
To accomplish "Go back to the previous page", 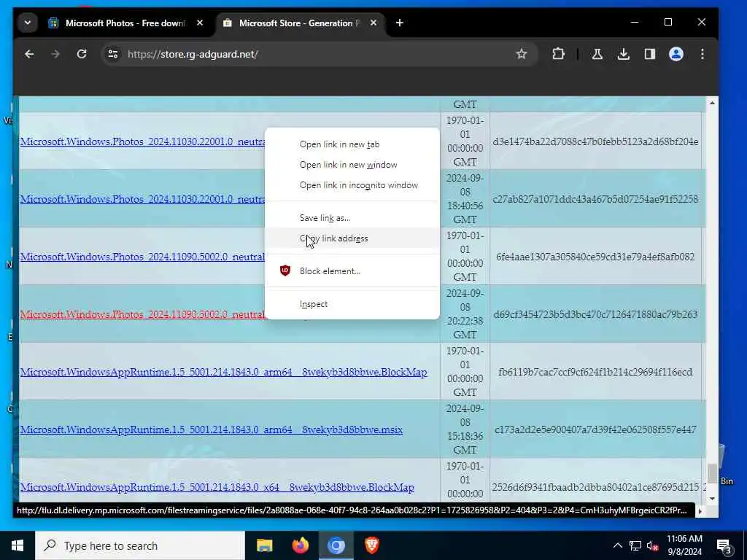I will [x=29, y=54].
